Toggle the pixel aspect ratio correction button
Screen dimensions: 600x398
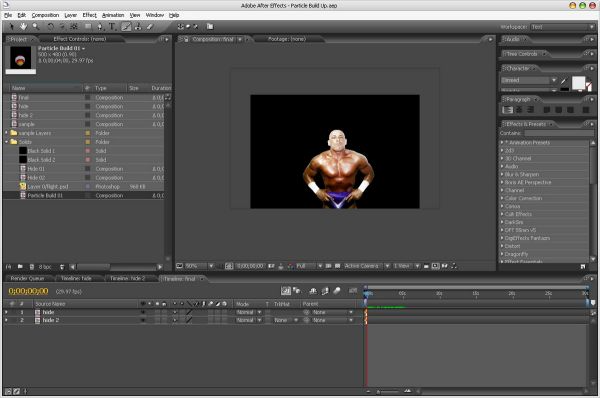pyautogui.click(x=426, y=266)
